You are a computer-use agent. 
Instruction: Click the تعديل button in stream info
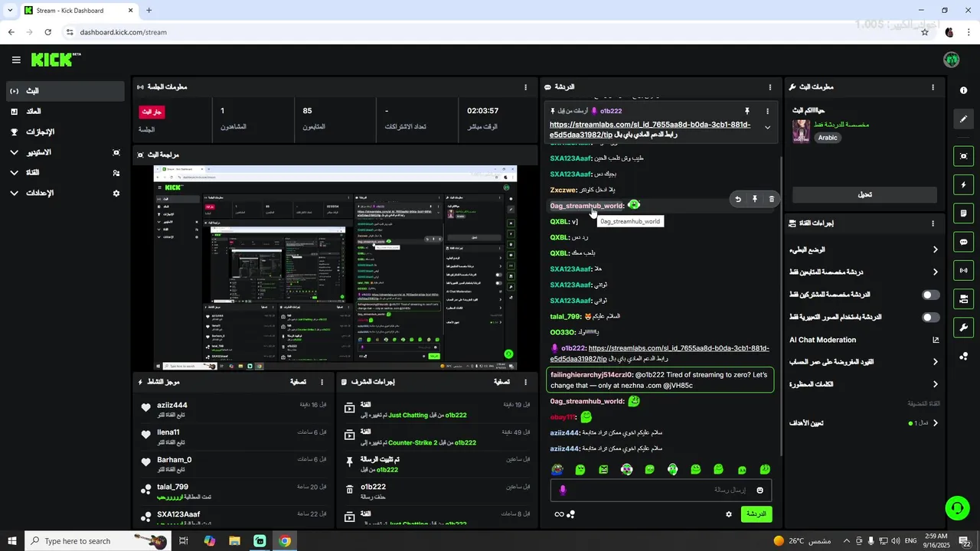[864, 194]
